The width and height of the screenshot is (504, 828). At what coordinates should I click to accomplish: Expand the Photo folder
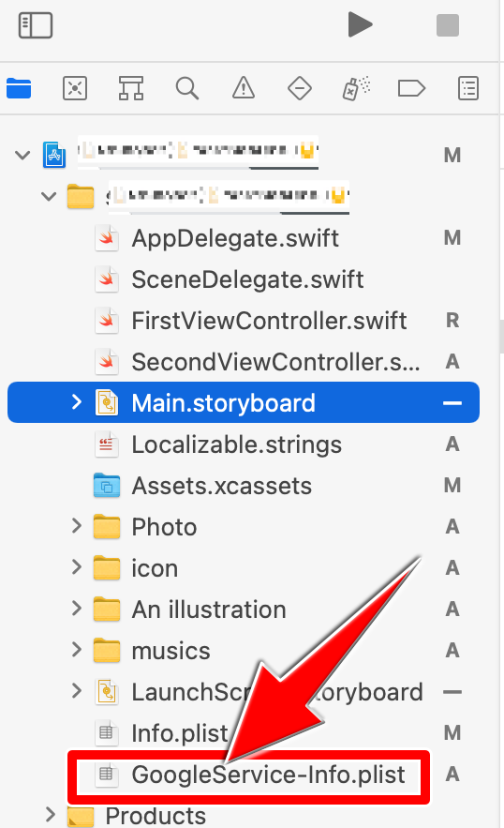(x=77, y=526)
